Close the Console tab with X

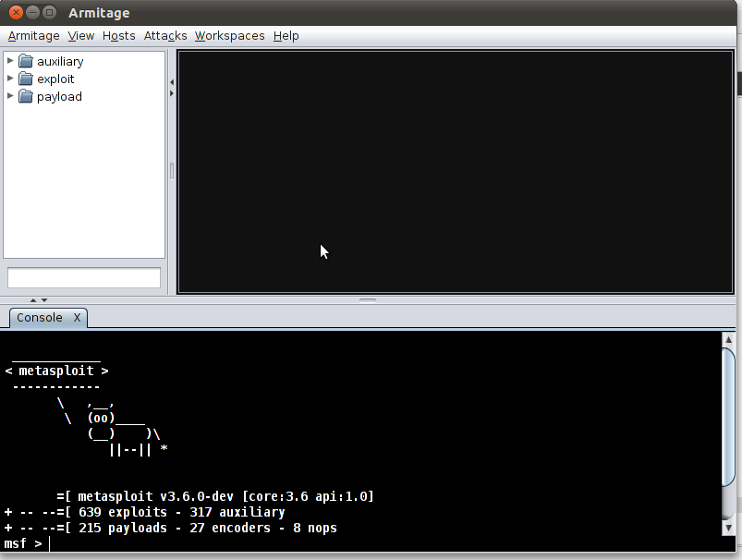78,318
